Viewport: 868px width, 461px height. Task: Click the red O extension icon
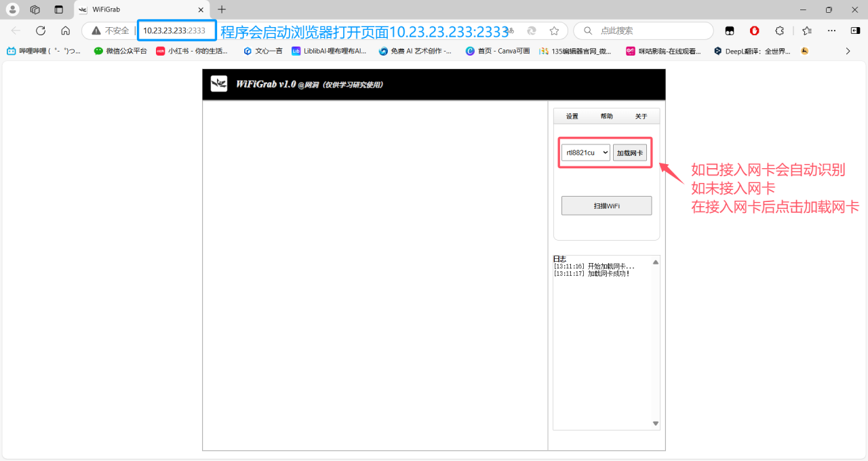coord(755,31)
